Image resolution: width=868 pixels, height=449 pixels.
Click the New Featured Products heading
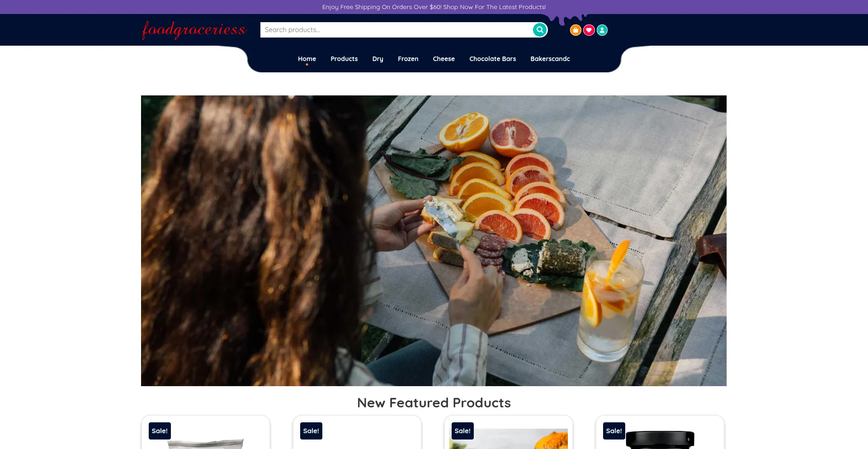click(x=434, y=403)
